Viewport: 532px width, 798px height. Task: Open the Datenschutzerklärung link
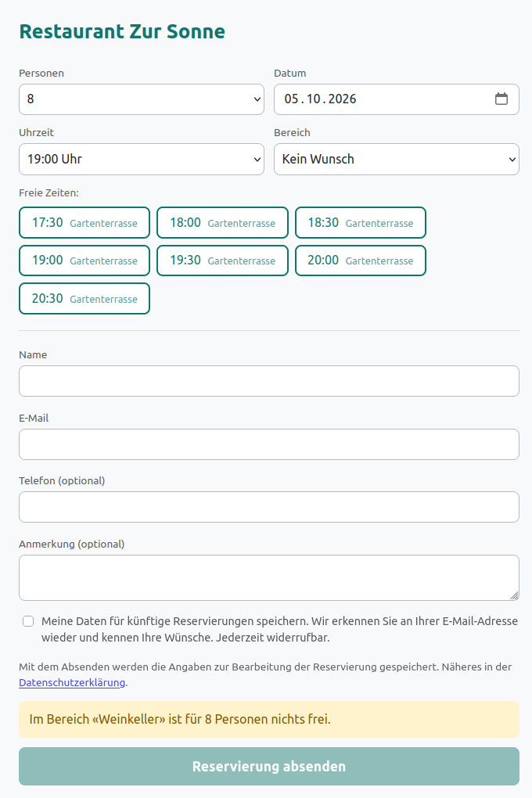point(72,682)
